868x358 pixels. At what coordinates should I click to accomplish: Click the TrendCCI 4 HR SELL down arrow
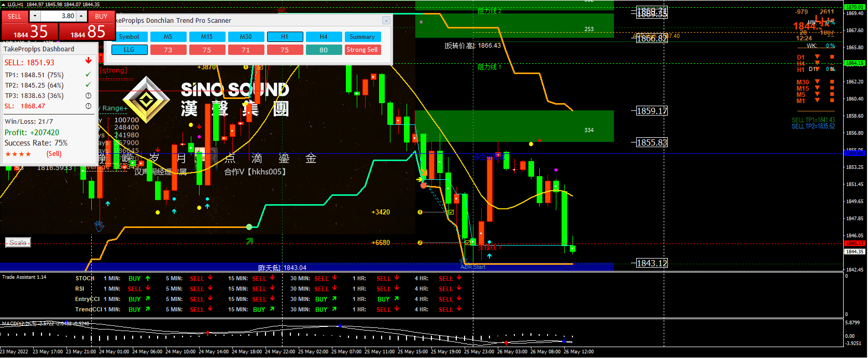459,309
